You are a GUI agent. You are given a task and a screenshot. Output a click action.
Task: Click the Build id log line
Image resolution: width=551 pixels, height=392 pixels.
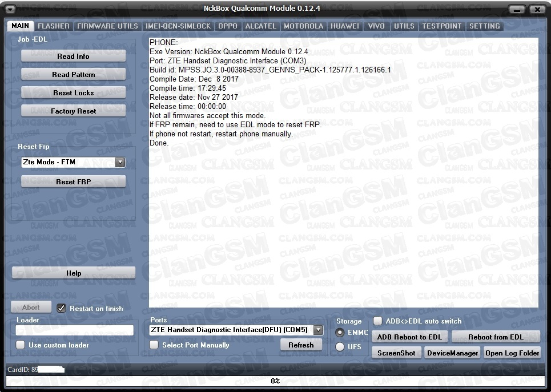pos(270,70)
